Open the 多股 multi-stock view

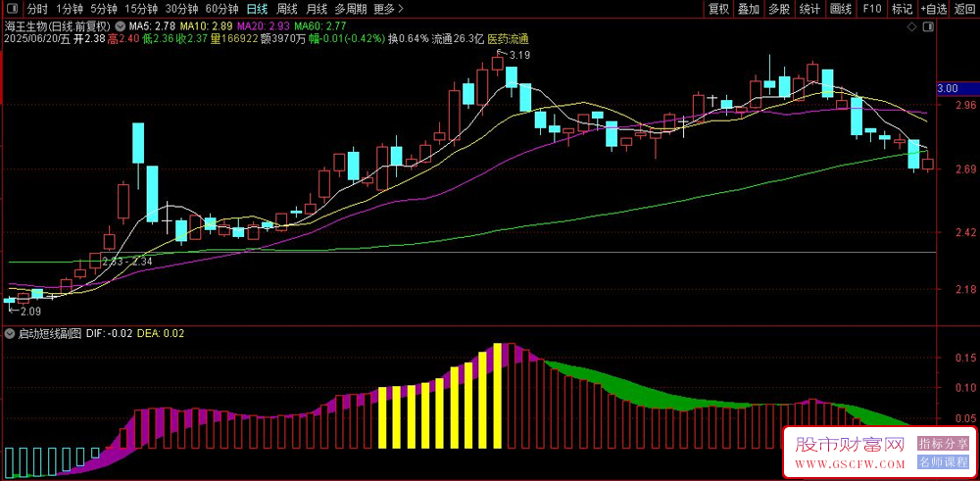[779, 9]
